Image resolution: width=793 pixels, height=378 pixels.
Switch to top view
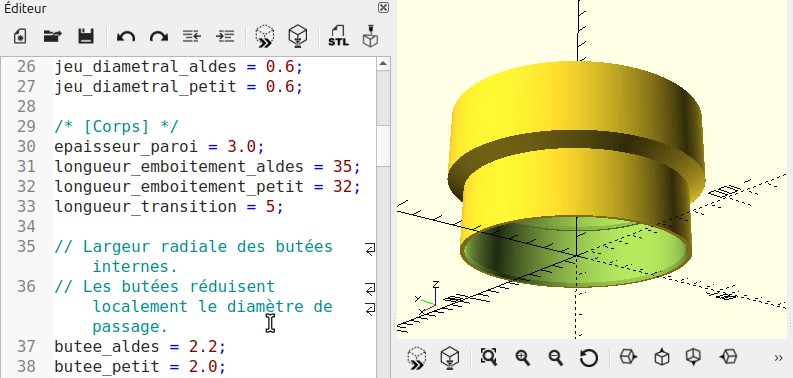[662, 357]
